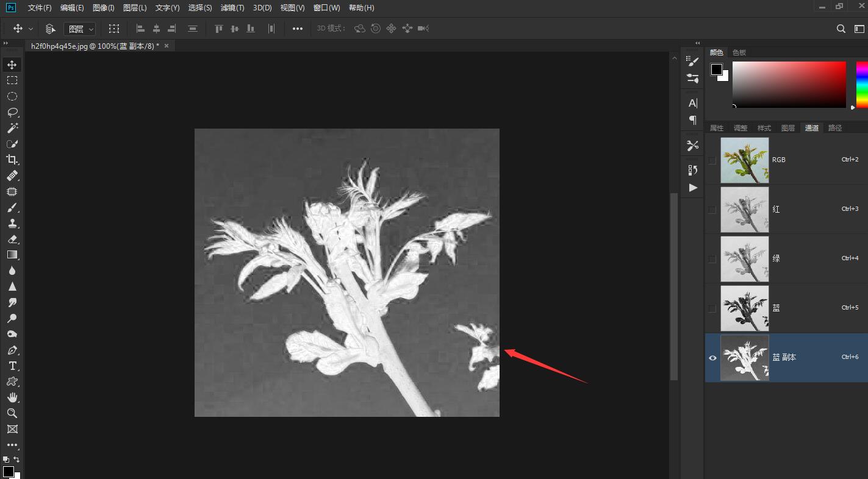Open the 滤镜(T) menu
868x479 pixels.
[232, 8]
